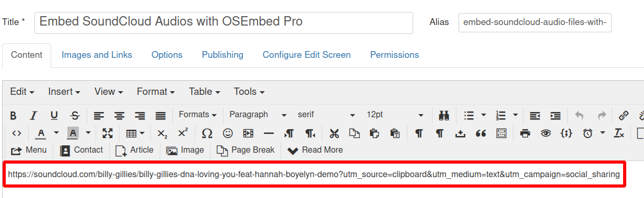Image resolution: width=644 pixels, height=198 pixels.
Task: Insert or edit a link
Action: tap(624, 115)
